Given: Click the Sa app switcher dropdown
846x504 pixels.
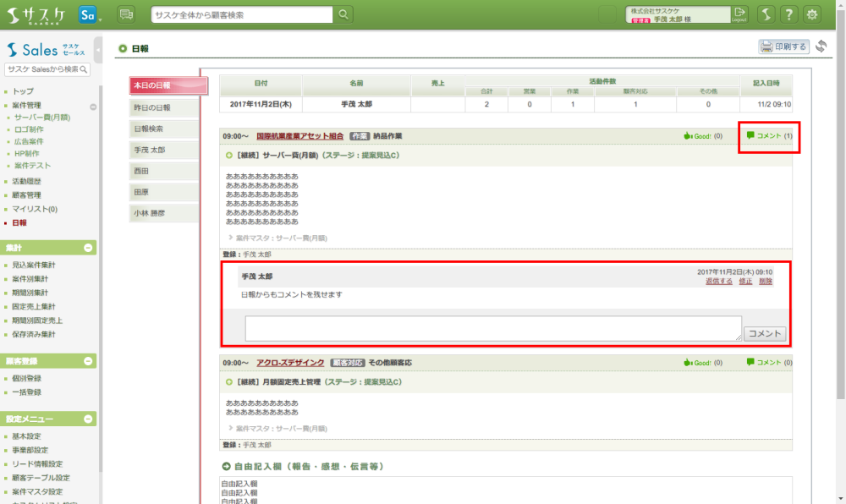Looking at the screenshot, I should point(89,14).
